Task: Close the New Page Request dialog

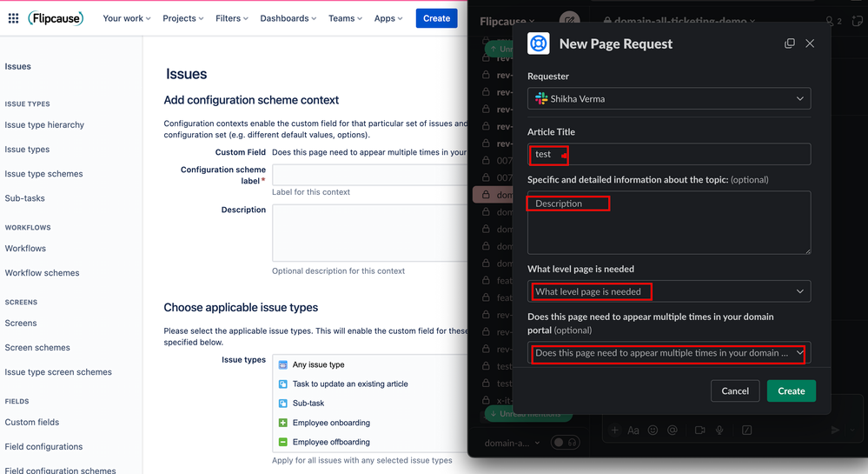Action: 810,43
